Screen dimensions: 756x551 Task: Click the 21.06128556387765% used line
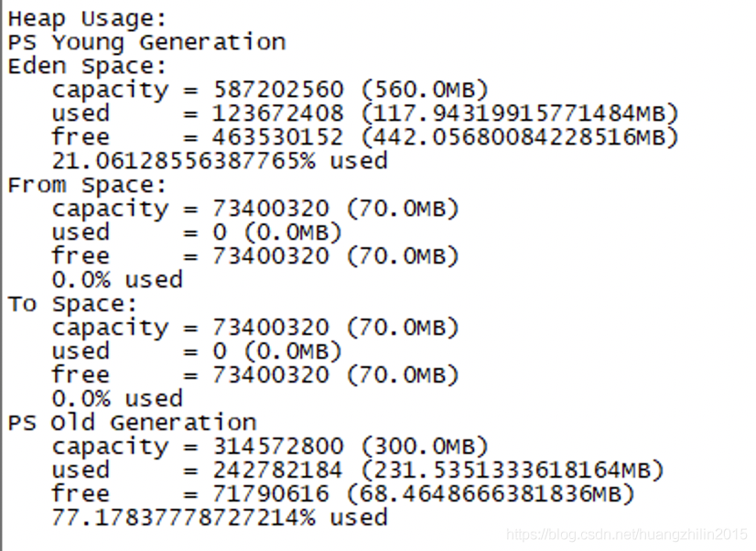220,161
